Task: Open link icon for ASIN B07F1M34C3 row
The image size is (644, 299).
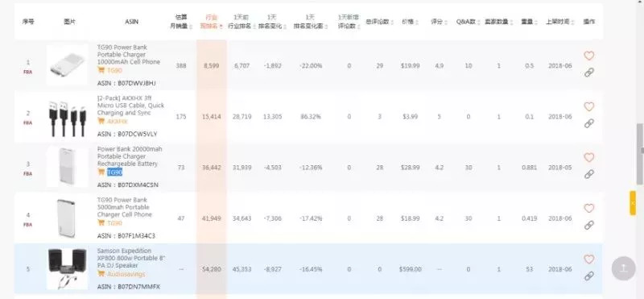Action: click(x=589, y=225)
